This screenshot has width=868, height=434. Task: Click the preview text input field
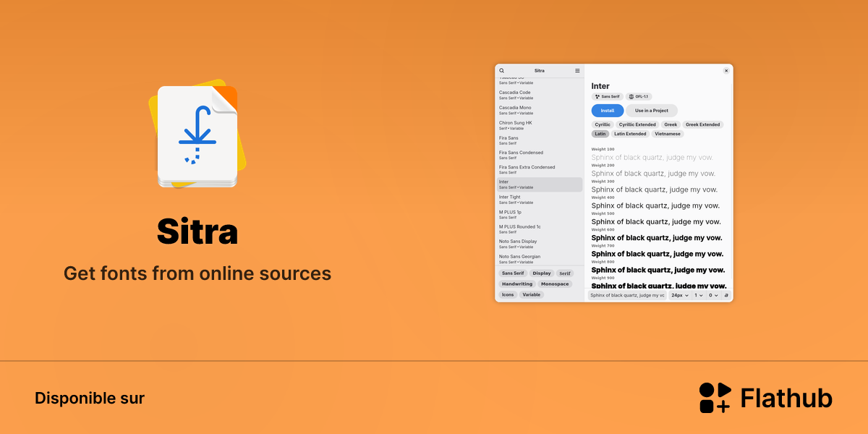pos(627,295)
